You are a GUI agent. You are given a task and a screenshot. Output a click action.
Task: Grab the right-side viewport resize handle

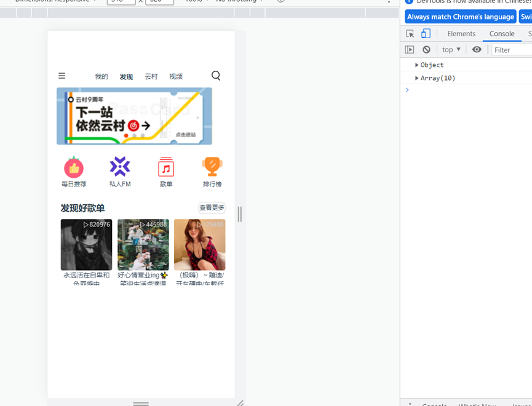tap(240, 214)
